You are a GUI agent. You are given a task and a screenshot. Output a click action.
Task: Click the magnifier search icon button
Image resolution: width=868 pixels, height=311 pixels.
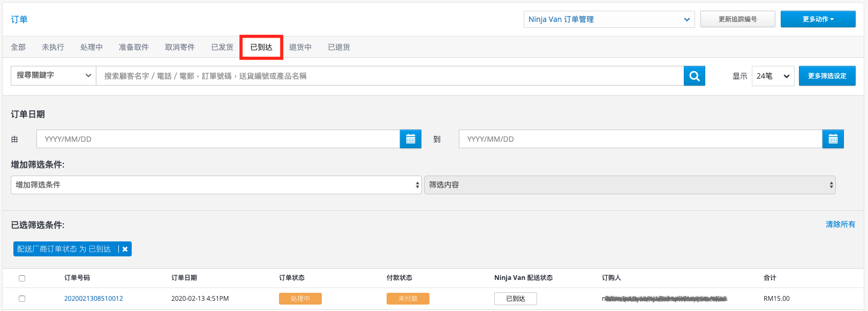pyautogui.click(x=694, y=76)
